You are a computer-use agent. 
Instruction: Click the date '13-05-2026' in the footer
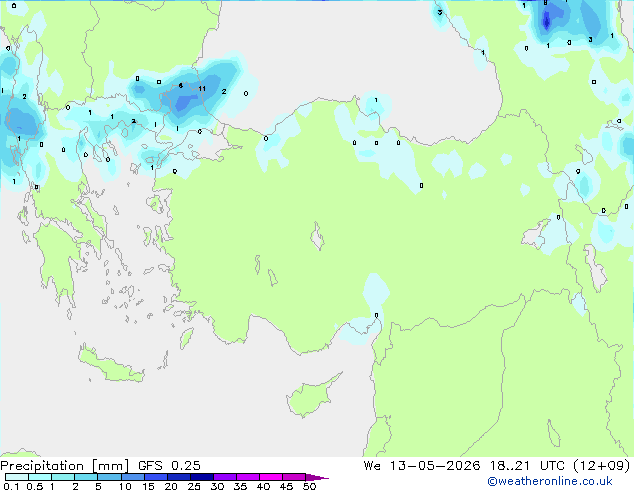pos(435,466)
